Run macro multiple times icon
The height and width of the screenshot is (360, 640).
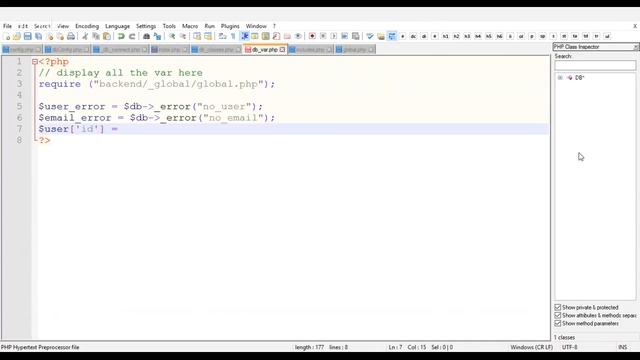[344, 36]
